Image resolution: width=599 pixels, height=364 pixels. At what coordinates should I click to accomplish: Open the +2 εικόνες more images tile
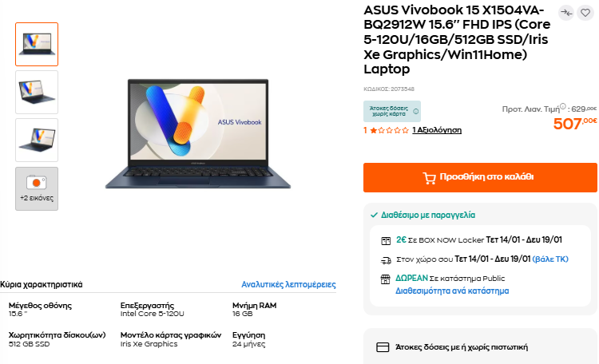point(37,188)
